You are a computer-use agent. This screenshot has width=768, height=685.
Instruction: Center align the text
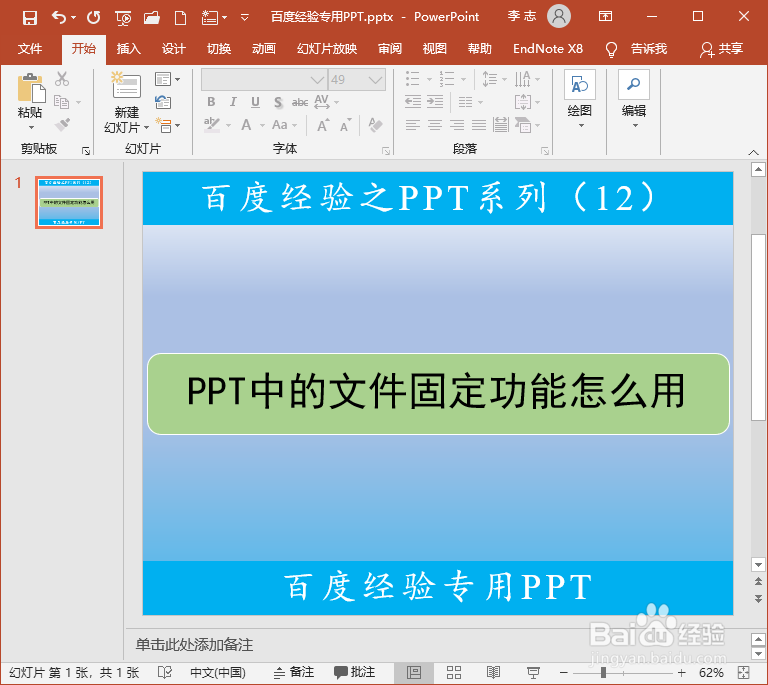point(435,125)
